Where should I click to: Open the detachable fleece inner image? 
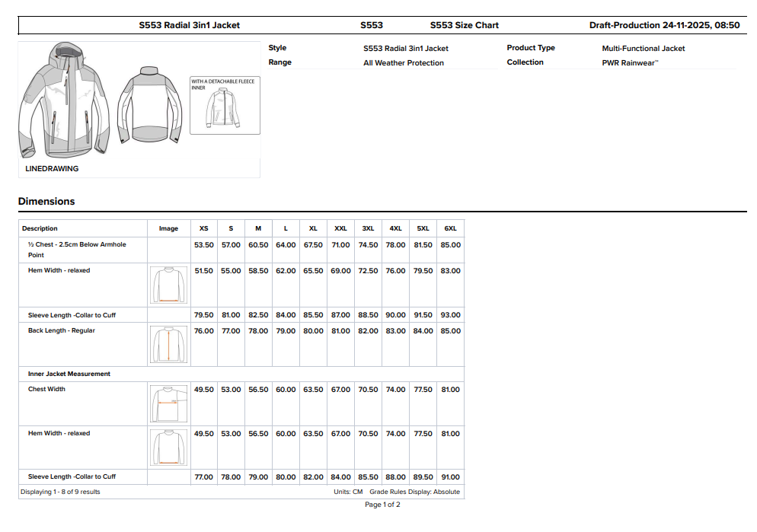225,106
